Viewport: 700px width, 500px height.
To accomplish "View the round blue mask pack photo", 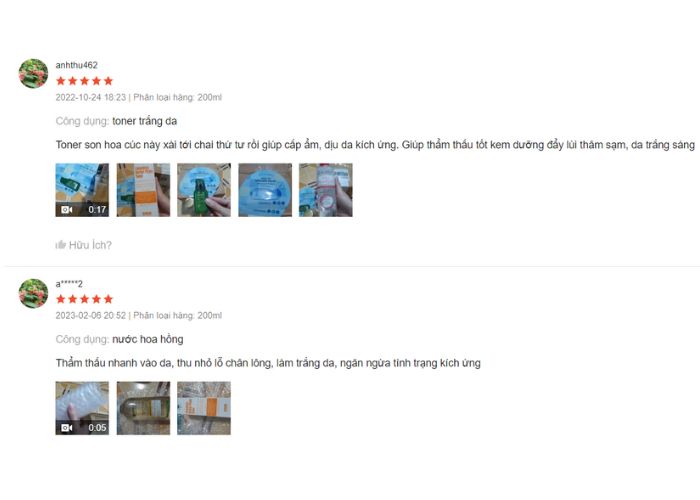I will click(x=265, y=190).
